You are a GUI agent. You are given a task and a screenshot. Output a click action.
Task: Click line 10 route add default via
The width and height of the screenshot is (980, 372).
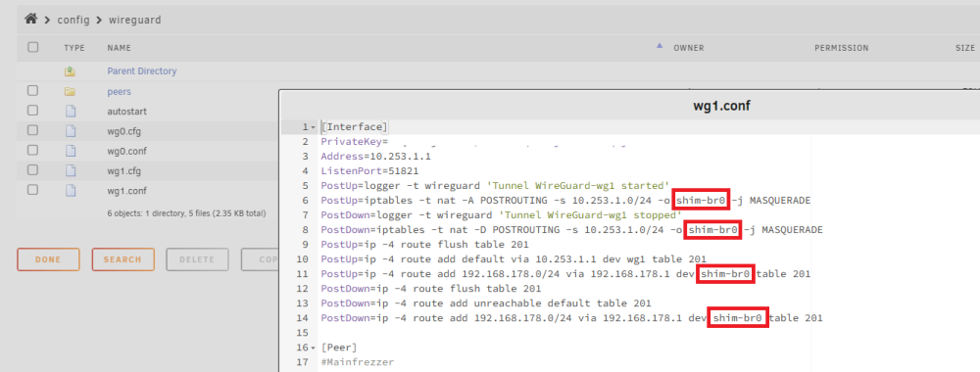(514, 259)
